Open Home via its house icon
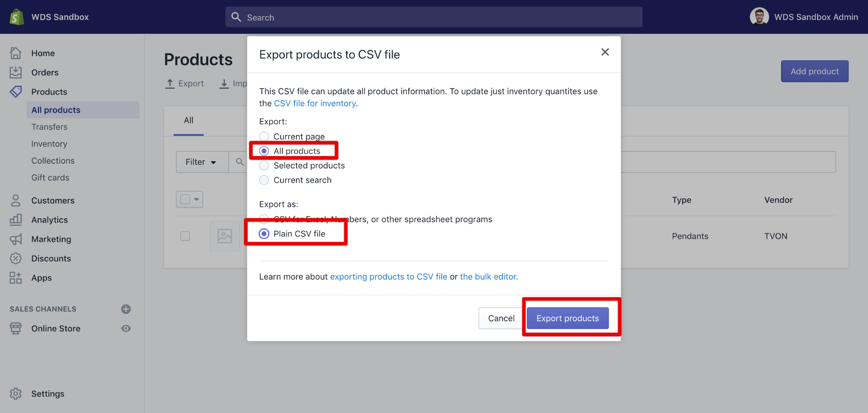The height and width of the screenshot is (413, 868). (x=16, y=53)
